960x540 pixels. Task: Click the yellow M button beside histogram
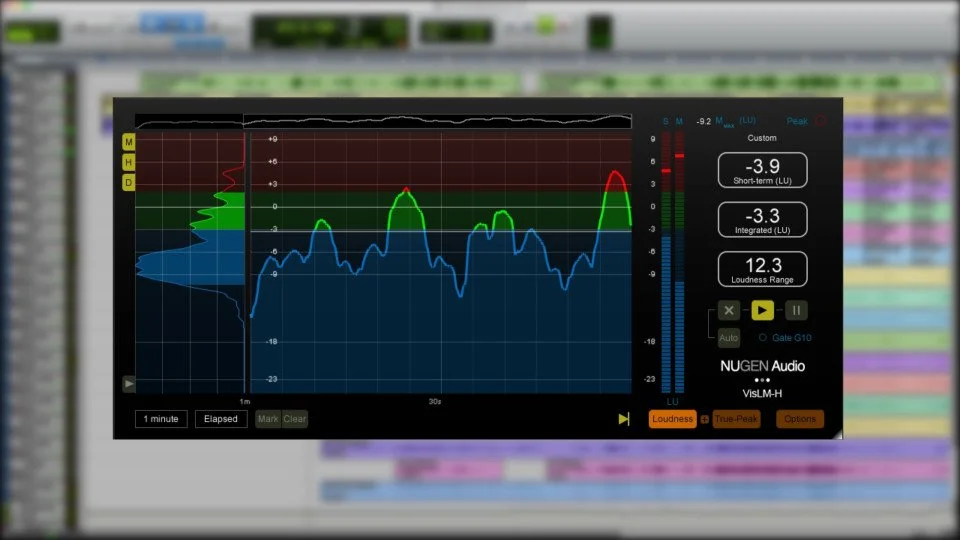(x=129, y=143)
